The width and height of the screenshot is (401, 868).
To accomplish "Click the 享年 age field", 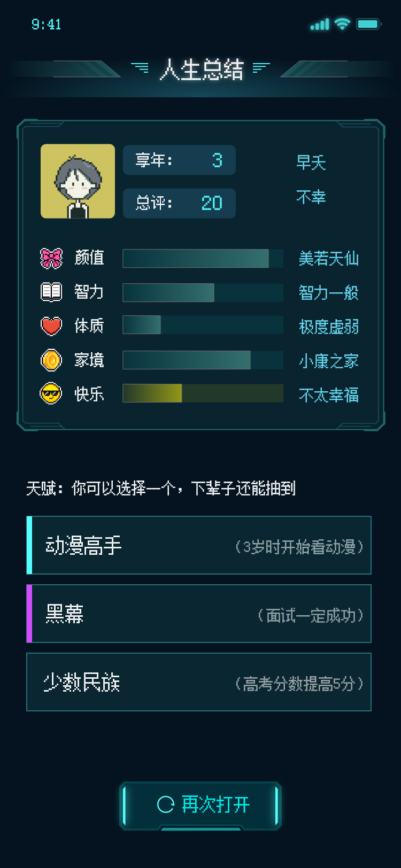I will click(179, 160).
